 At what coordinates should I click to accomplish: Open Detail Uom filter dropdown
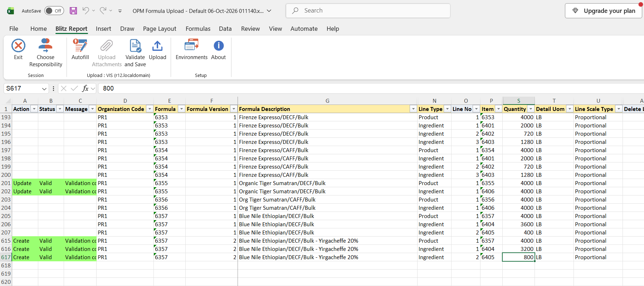click(570, 109)
